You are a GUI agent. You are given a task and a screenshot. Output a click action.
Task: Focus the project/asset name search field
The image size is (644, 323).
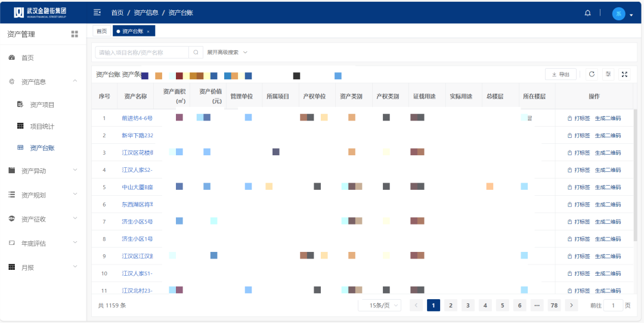click(x=142, y=53)
